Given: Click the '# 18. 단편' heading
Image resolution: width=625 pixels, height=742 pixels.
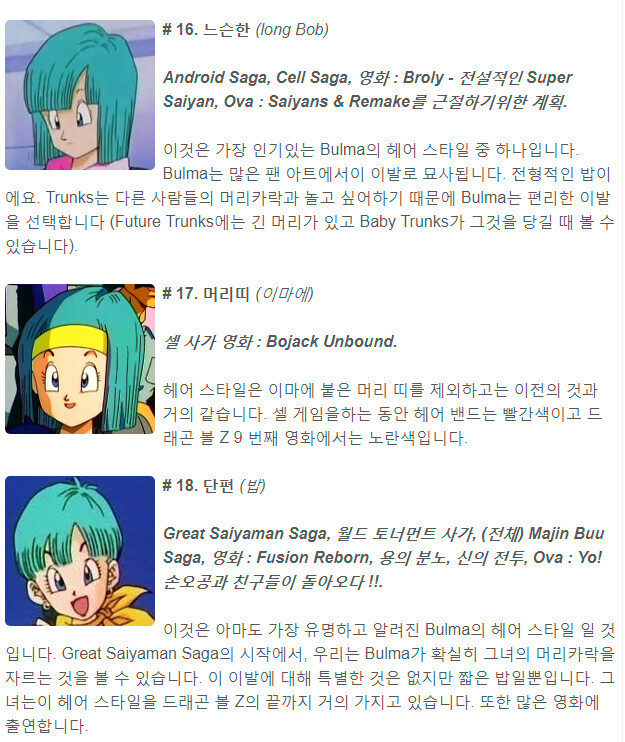Looking at the screenshot, I should click(x=198, y=486).
